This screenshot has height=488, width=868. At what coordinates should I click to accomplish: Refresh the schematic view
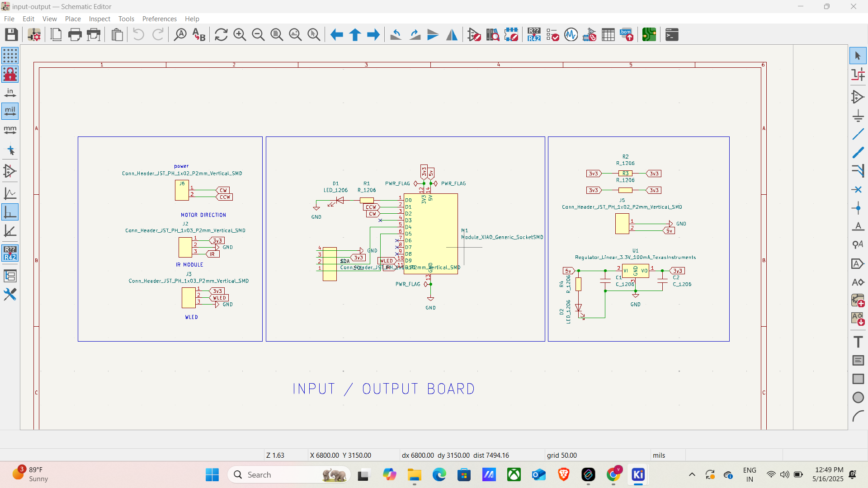click(x=221, y=35)
